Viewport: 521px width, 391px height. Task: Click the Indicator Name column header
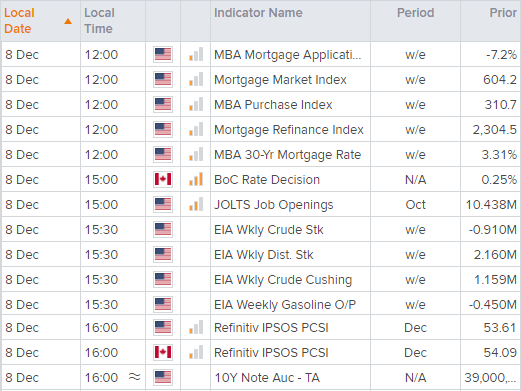coord(258,13)
